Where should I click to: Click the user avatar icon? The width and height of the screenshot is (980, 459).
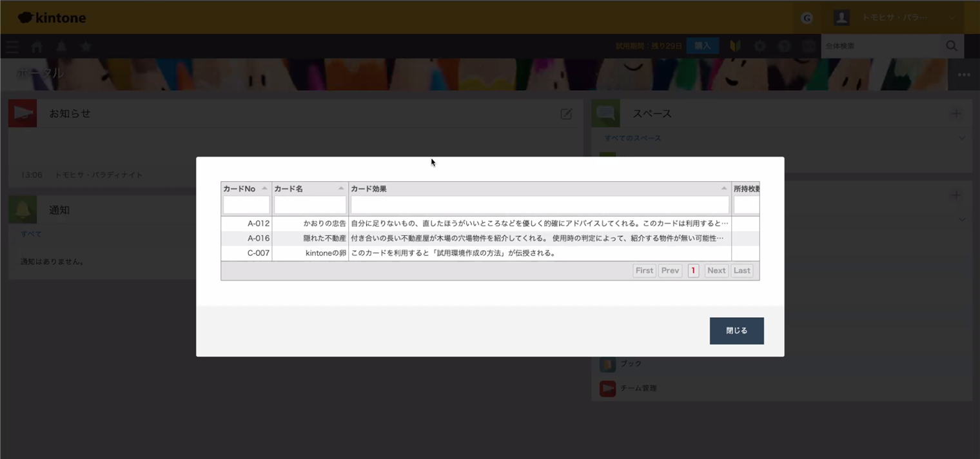841,17
